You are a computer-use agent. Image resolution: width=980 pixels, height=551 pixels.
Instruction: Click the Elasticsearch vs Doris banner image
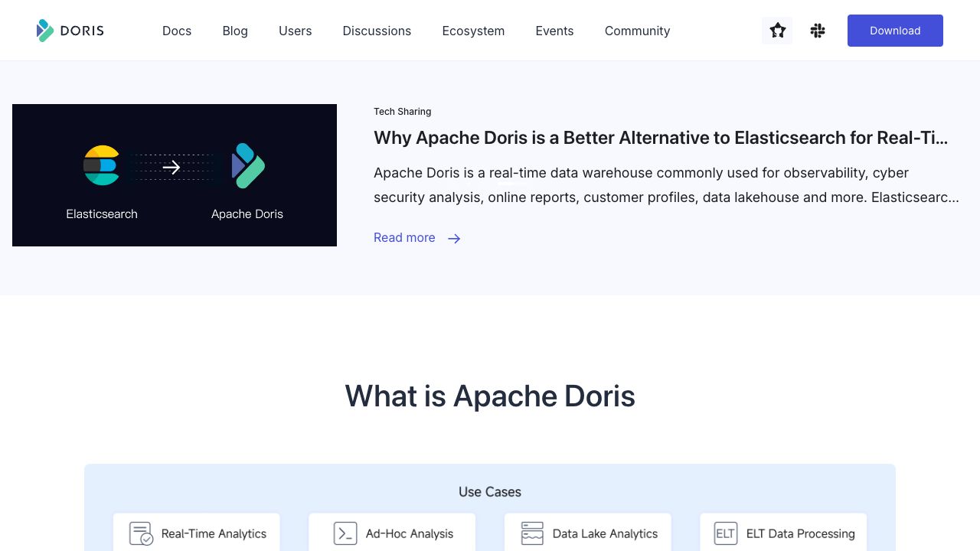point(174,174)
